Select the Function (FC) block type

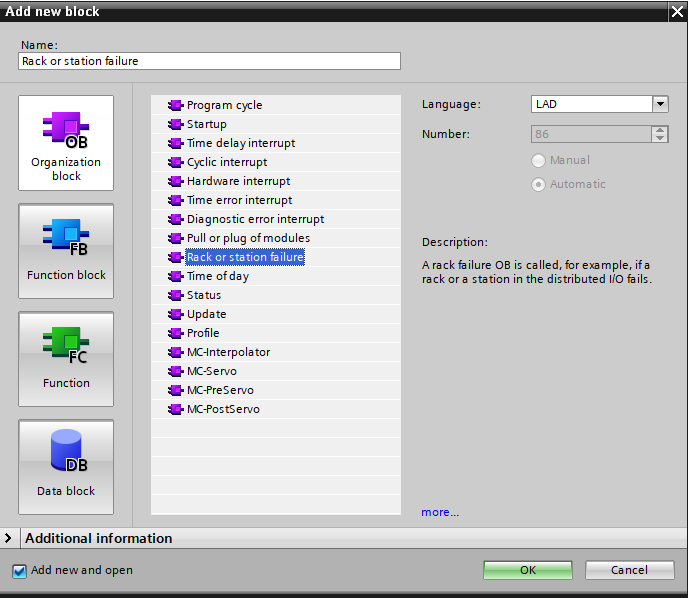click(x=66, y=359)
